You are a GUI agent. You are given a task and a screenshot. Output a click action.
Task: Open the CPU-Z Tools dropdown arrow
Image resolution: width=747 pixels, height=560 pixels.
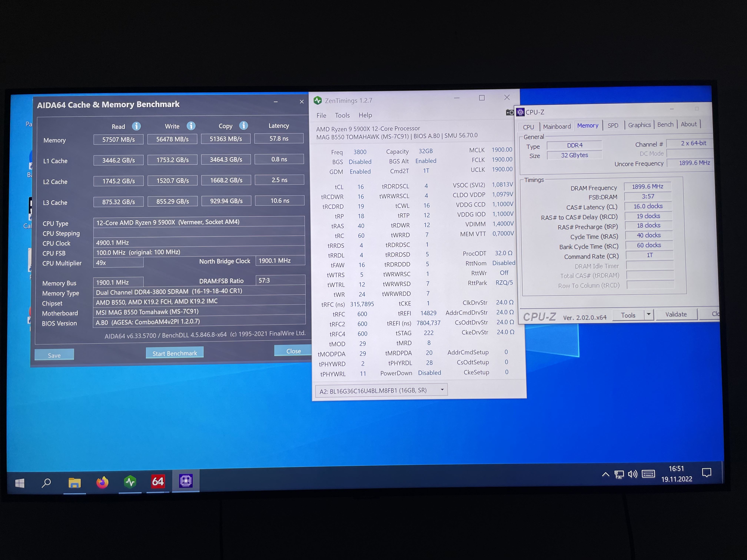[x=648, y=315]
